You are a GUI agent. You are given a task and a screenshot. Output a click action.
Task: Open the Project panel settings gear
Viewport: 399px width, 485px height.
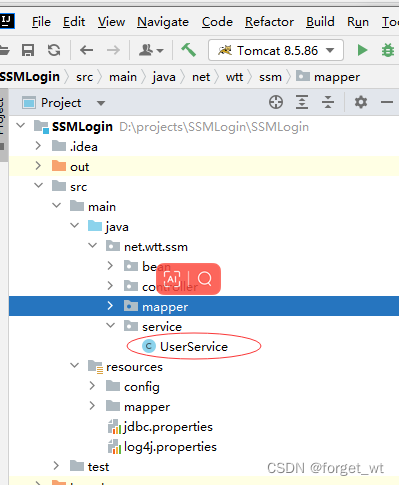coord(361,102)
